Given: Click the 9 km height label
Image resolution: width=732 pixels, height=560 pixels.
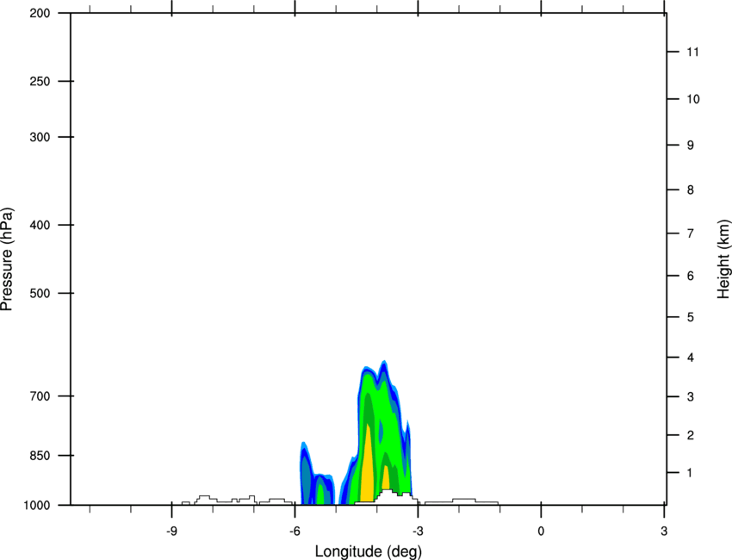Looking at the screenshot, I should click(691, 146).
